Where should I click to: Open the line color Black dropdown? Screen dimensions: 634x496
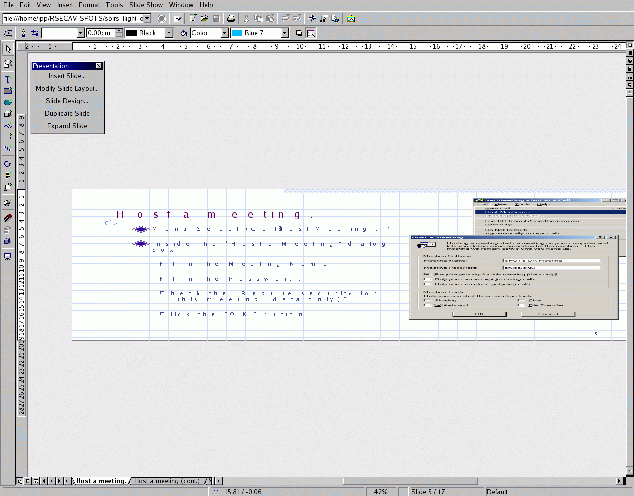tap(169, 33)
